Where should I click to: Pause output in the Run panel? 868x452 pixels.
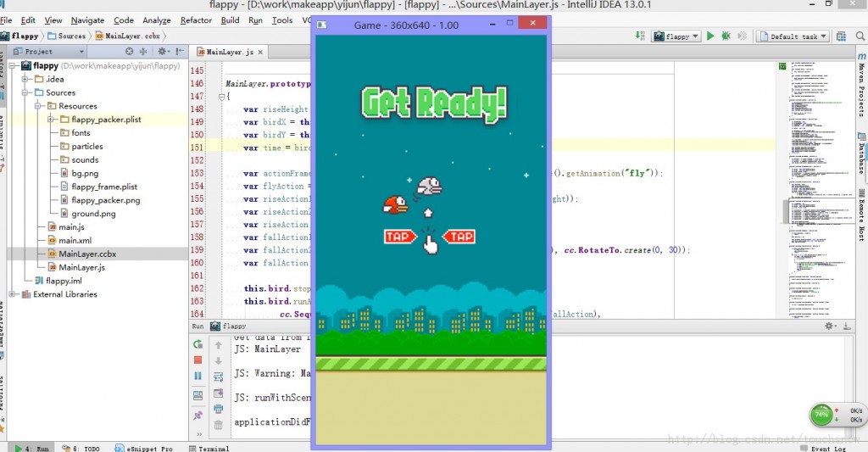pyautogui.click(x=198, y=376)
